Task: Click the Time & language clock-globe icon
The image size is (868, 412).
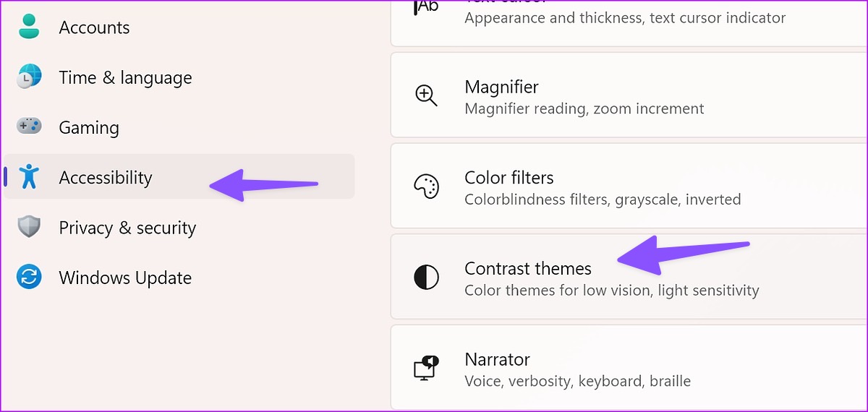Action: tap(29, 77)
